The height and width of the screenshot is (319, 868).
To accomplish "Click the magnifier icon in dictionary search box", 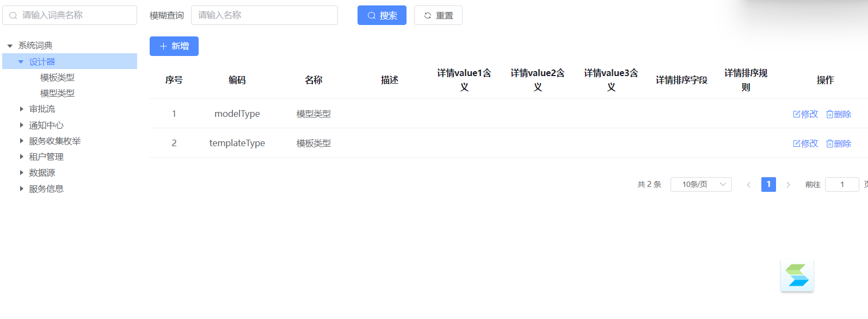I will pyautogui.click(x=13, y=15).
